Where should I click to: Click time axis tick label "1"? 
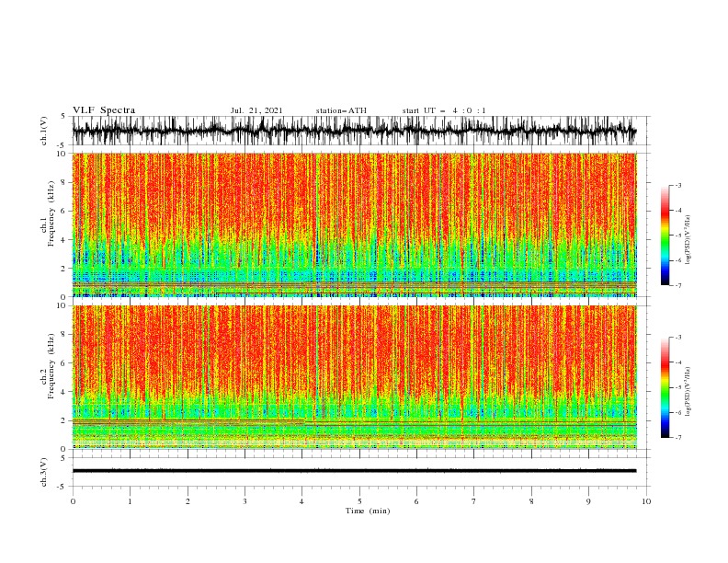130,501
